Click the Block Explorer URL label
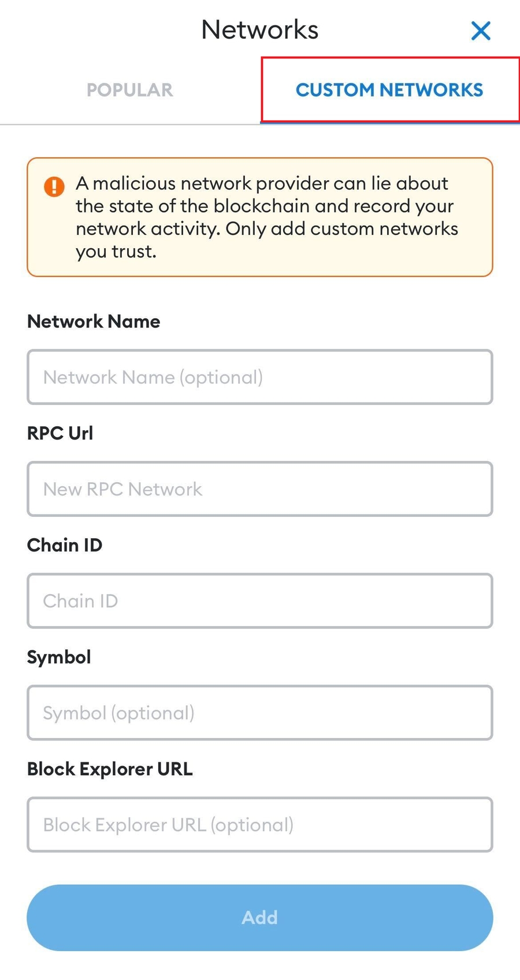This screenshot has height=980, width=520. [110, 770]
